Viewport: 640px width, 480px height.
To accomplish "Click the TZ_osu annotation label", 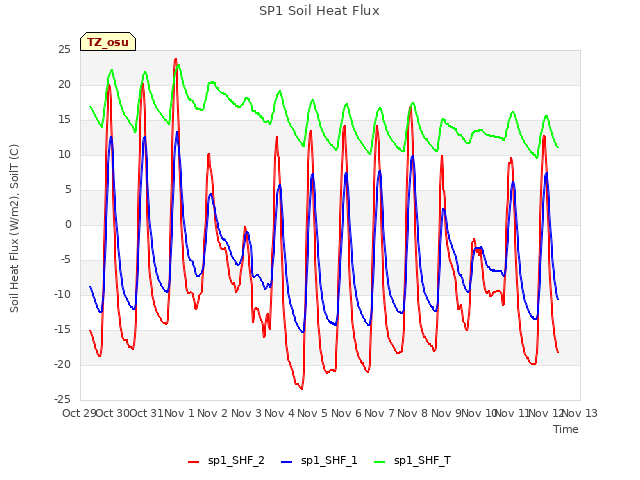I will [108, 42].
